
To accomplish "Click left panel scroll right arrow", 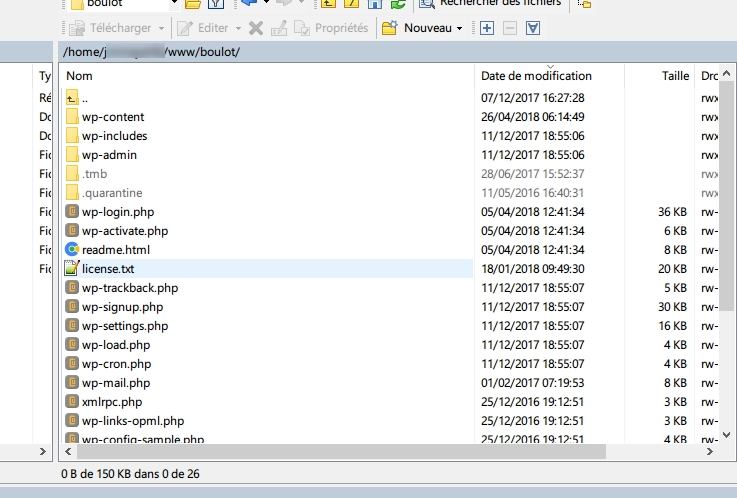I will 43,452.
